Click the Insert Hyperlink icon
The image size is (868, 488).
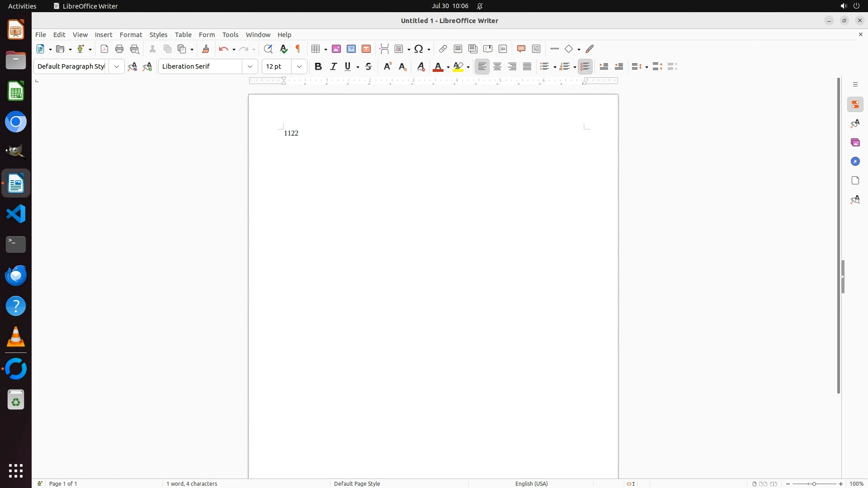443,49
